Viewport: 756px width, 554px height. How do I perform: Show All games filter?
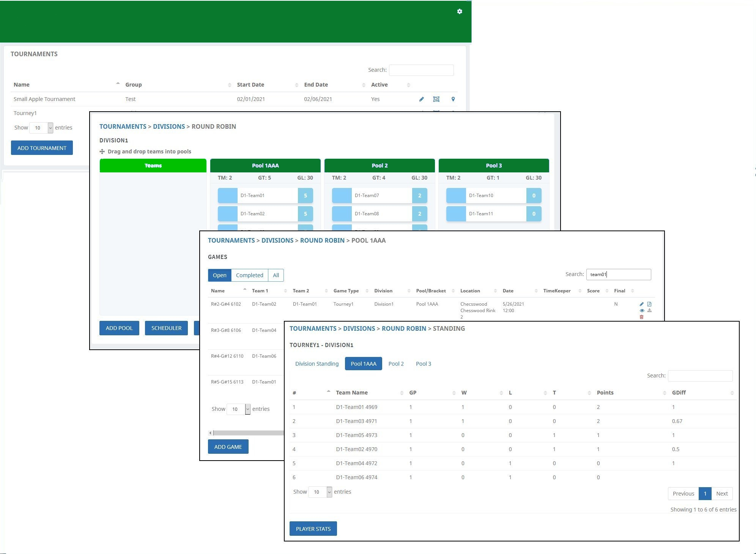pyautogui.click(x=276, y=275)
